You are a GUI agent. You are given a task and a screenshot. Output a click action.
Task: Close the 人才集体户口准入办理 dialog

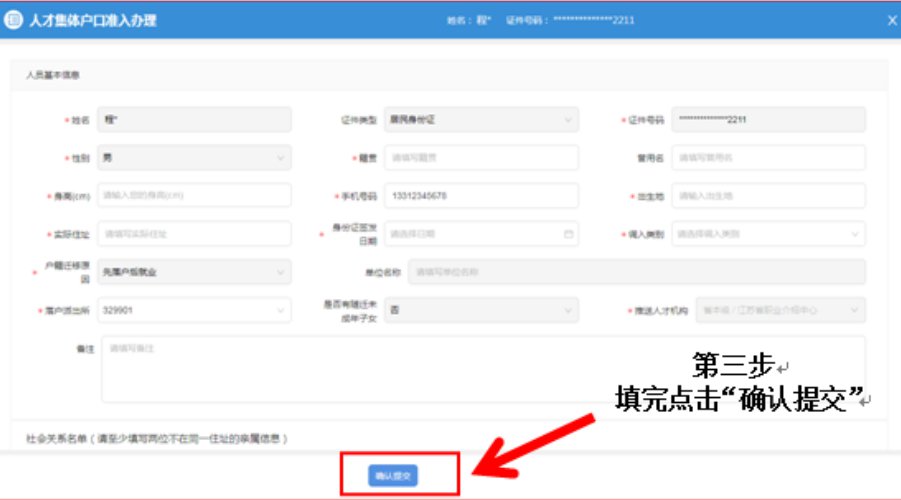click(x=891, y=20)
